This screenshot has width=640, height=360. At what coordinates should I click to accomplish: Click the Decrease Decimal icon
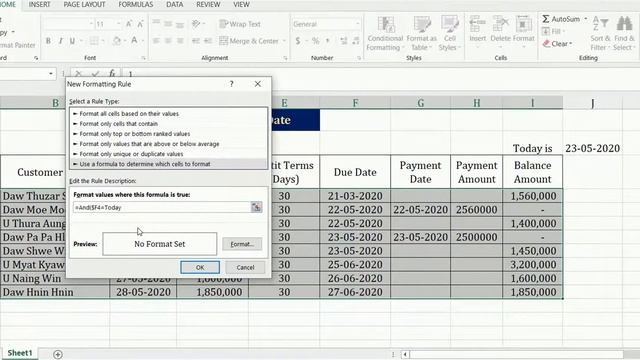click(356, 41)
